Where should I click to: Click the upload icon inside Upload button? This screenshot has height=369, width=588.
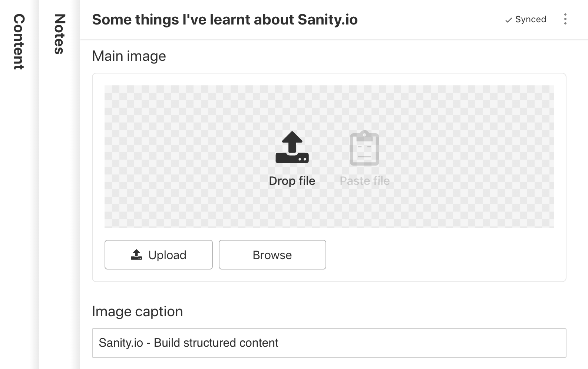136,255
